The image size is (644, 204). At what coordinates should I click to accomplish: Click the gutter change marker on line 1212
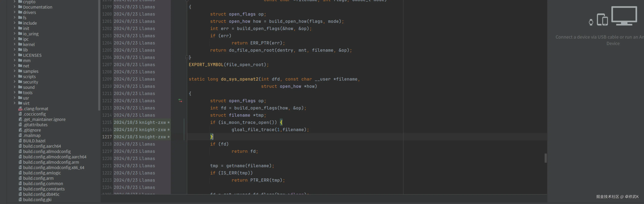click(x=180, y=101)
